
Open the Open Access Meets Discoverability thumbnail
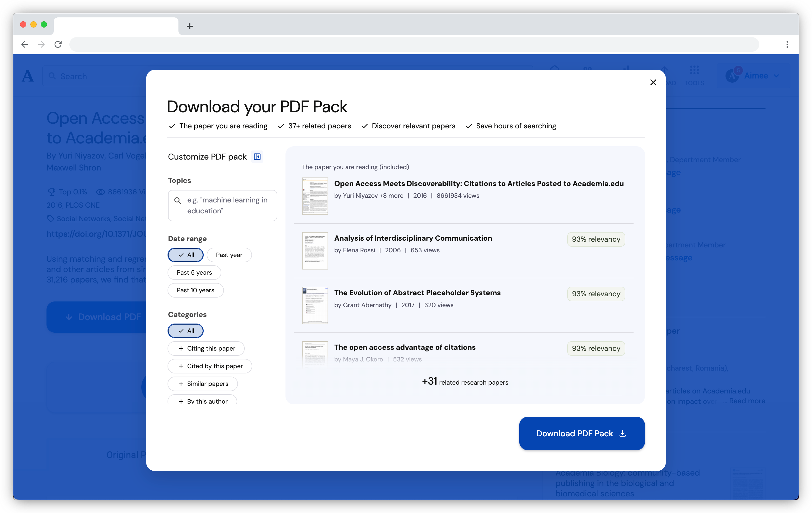315,196
